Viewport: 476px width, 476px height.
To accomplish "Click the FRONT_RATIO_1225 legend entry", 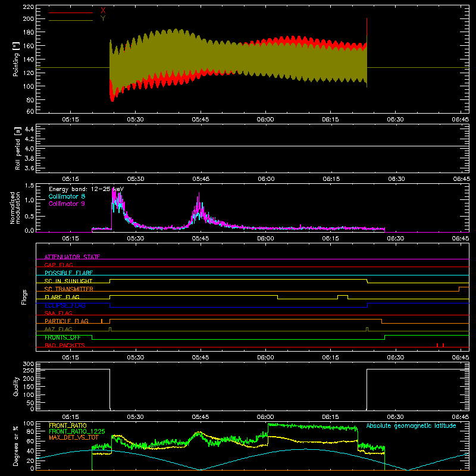I will click(x=77, y=431).
